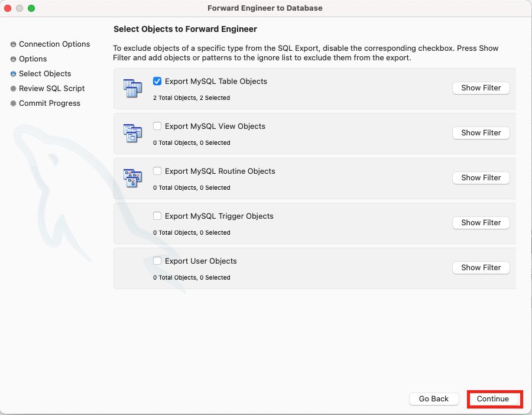Click Trigger Objects '0 Total Objects, 0 Selected' text
The width and height of the screenshot is (532, 415).
click(x=192, y=232)
